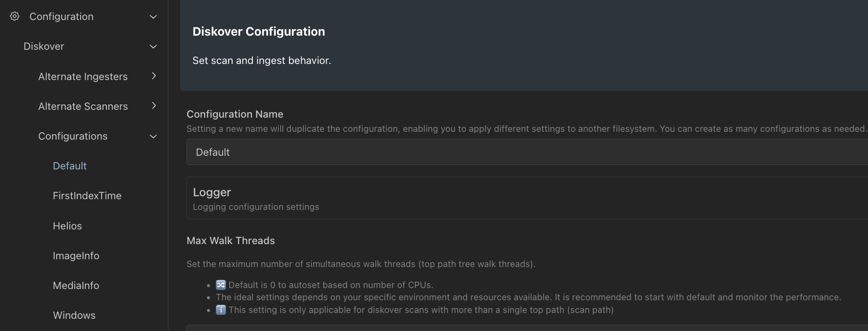Click the Configurations sidebar label

(x=73, y=136)
